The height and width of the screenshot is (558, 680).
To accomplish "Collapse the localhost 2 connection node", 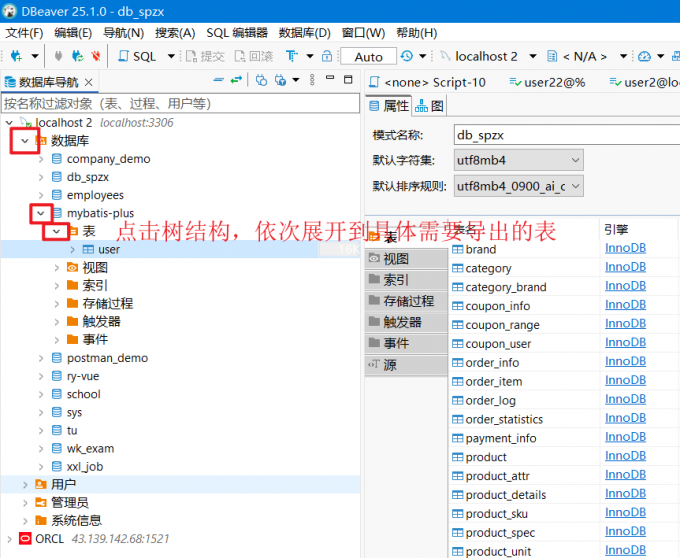I will (9, 123).
